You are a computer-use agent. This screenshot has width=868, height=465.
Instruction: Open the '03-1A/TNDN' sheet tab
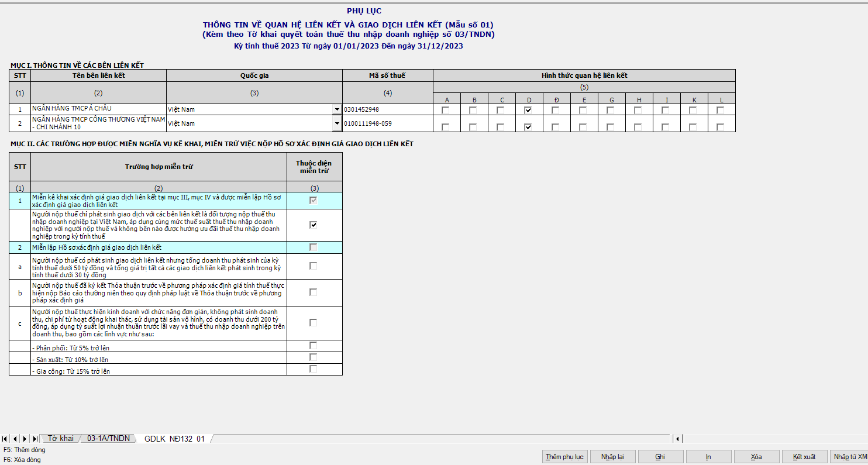click(109, 439)
